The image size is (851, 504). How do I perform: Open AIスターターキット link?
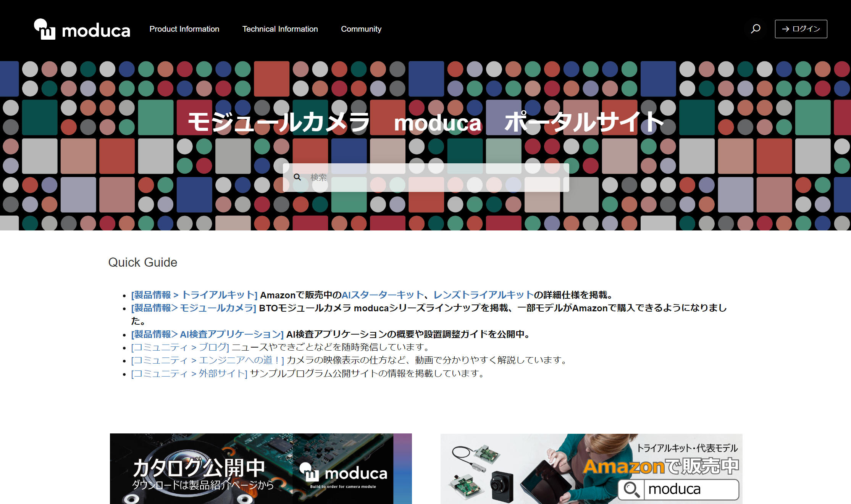[383, 295]
